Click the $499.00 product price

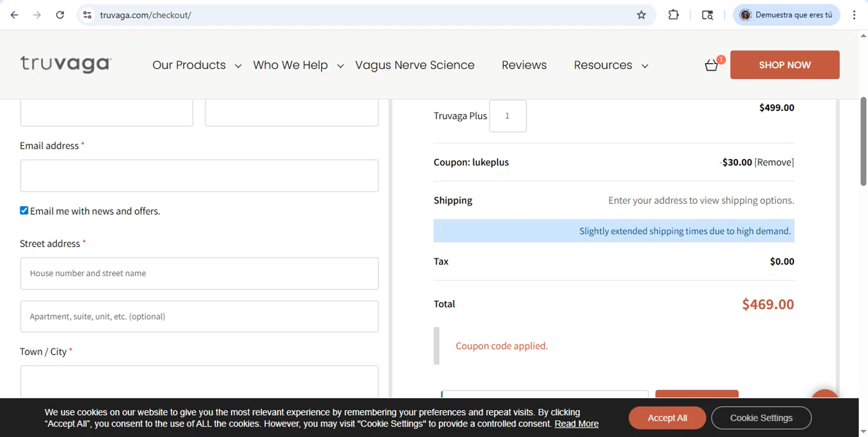[777, 108]
